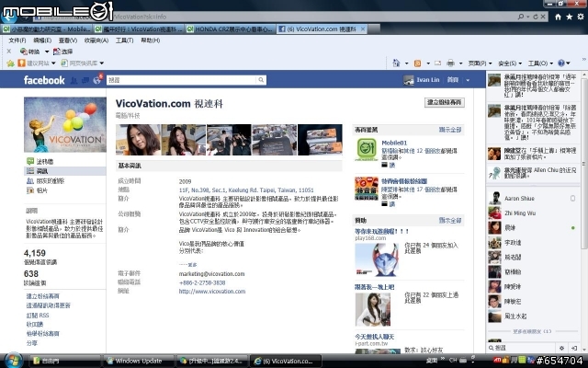Screen dimensions: 588x368
Task: Click the chat search field at bottom
Action: coord(523,348)
